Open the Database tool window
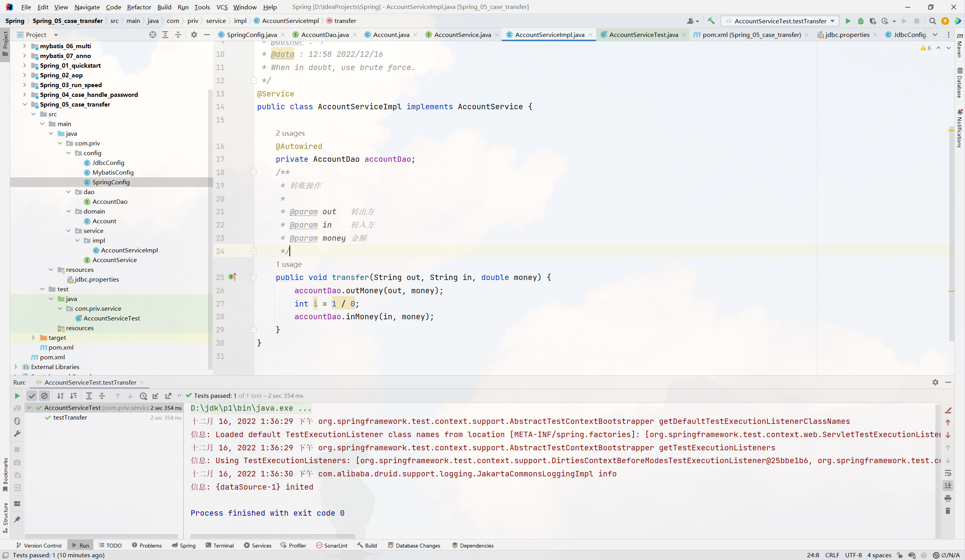The width and height of the screenshot is (965, 560). (x=960, y=82)
